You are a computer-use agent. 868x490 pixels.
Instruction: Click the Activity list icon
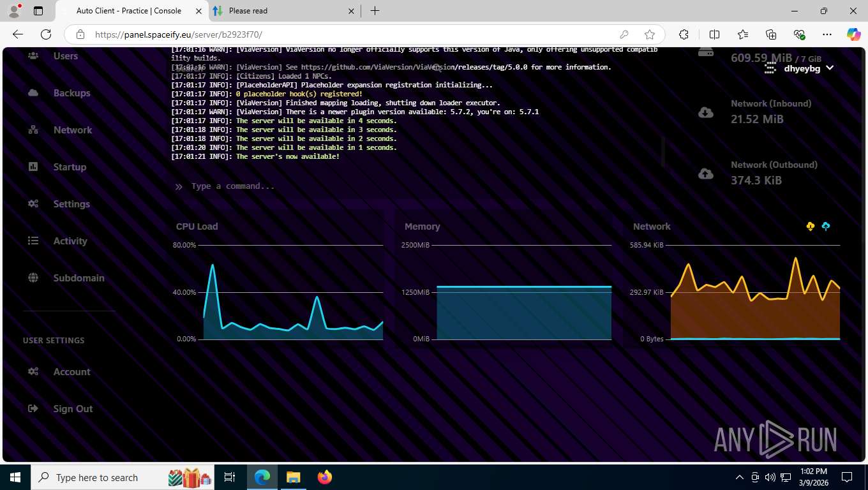click(33, 241)
